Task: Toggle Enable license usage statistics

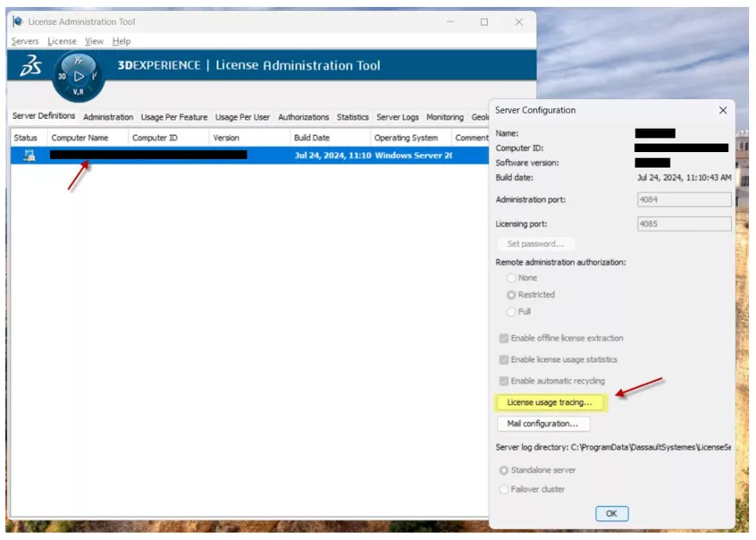Action: point(504,359)
